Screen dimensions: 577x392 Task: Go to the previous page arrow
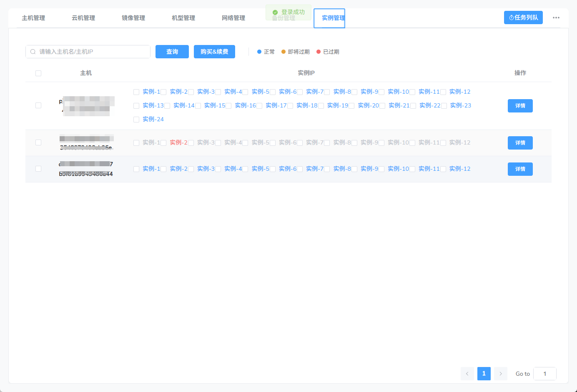[467, 374]
